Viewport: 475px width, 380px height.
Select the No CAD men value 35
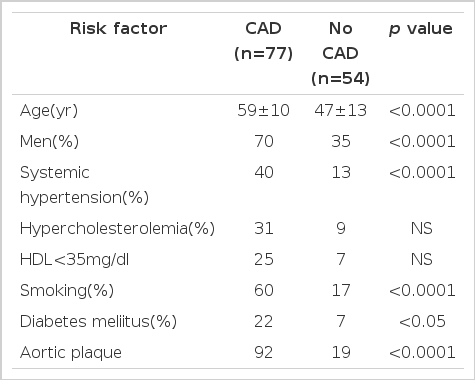(x=341, y=141)
